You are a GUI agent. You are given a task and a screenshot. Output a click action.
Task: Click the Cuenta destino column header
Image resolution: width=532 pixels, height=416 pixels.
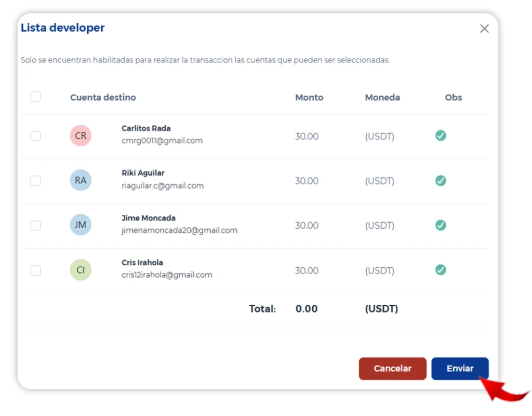click(x=103, y=97)
